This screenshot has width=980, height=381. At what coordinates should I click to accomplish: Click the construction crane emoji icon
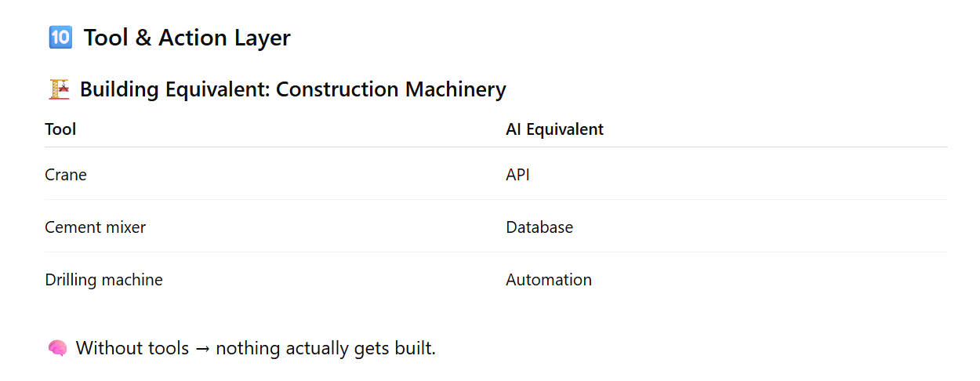pos(59,89)
